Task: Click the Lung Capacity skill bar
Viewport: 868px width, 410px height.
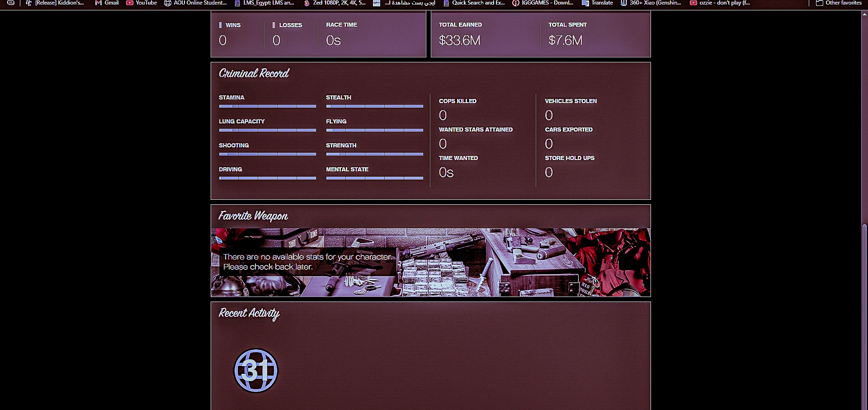Action: tap(267, 130)
